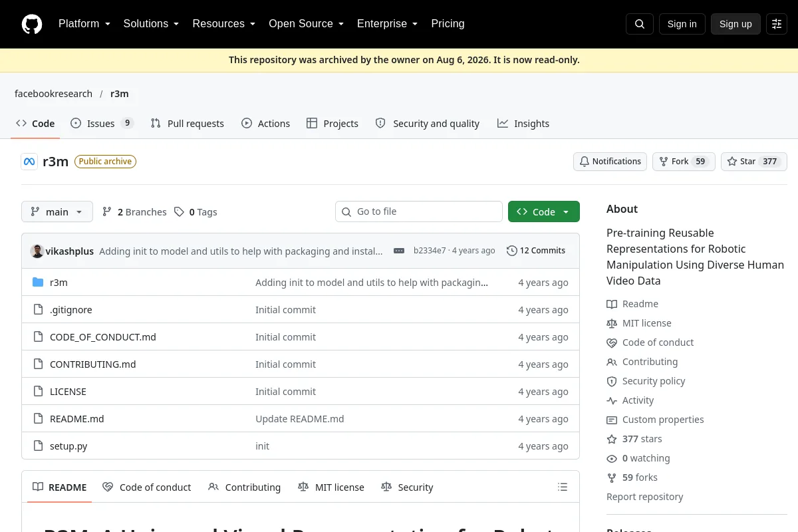Select Code of conduct viewer tab
The height and width of the screenshot is (532, 798).
pyautogui.click(x=147, y=487)
